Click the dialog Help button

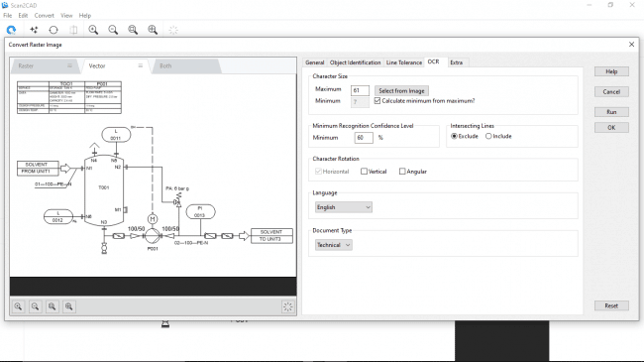[611, 71]
